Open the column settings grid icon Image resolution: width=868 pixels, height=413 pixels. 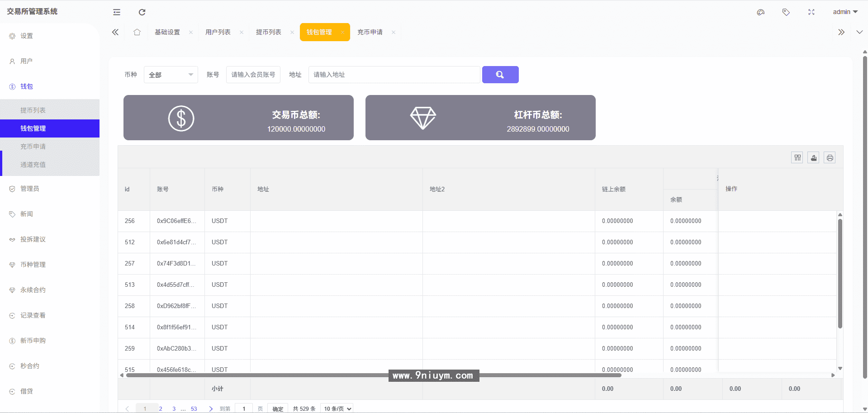[x=797, y=157]
